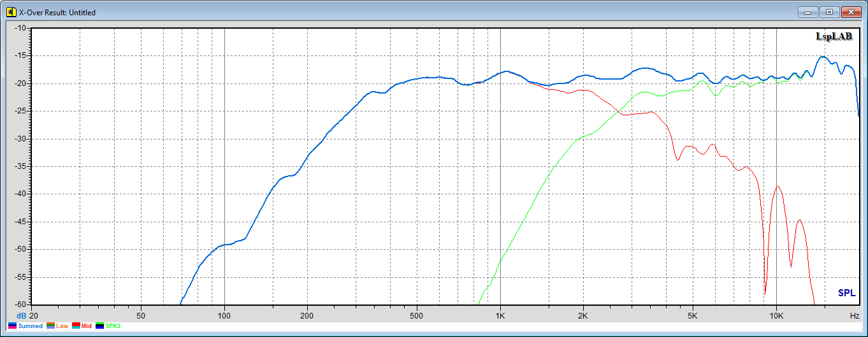The image size is (868, 337).
Task: Click the 2K frequency axis label
Action: tap(583, 315)
